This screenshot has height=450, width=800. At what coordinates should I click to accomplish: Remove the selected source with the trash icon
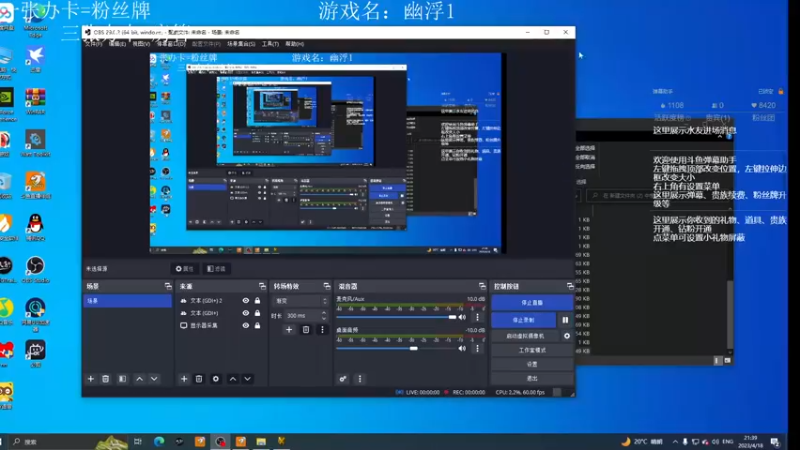(199, 379)
